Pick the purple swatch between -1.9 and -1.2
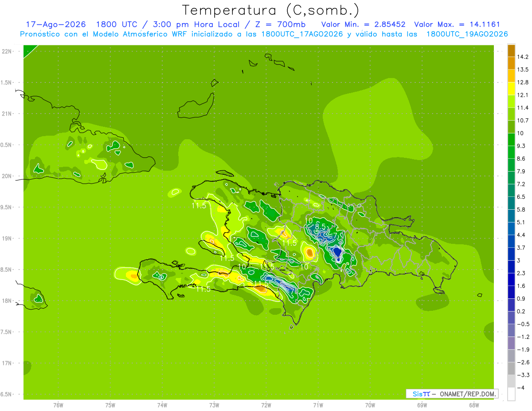Viewport: 532px width, 411px height. click(x=511, y=344)
